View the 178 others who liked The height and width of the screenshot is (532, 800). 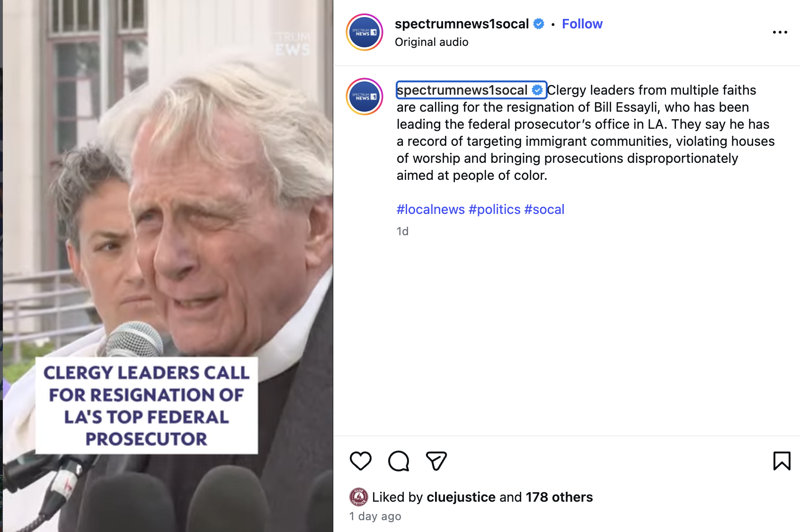point(559,497)
